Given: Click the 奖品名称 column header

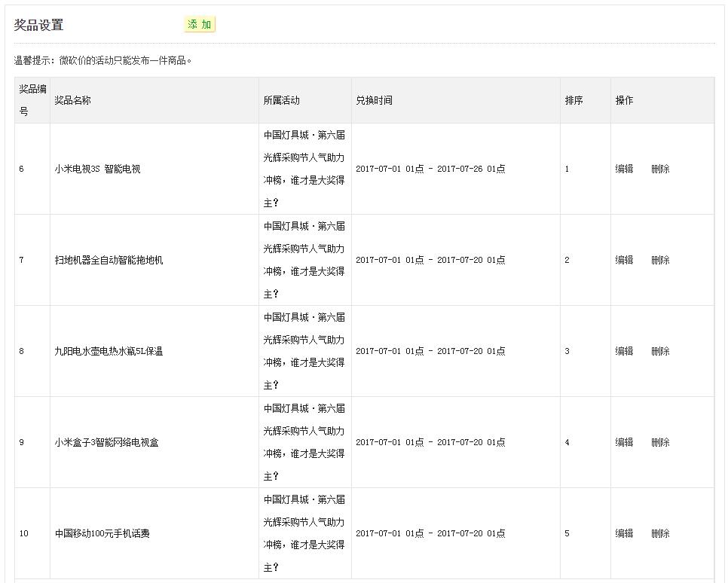Looking at the screenshot, I should [x=72, y=100].
